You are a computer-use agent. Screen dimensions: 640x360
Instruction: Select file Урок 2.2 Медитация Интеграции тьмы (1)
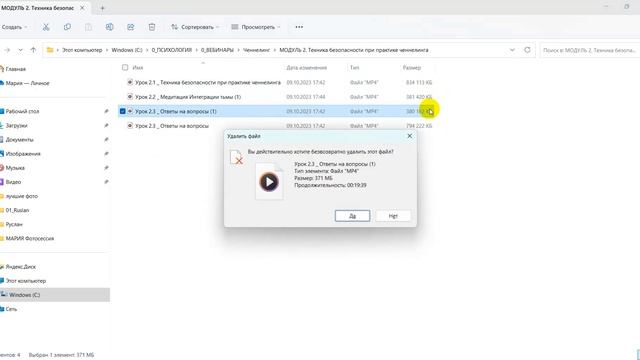point(188,97)
